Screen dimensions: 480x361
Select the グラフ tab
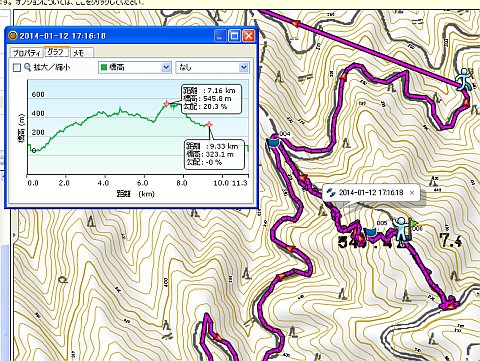point(56,52)
